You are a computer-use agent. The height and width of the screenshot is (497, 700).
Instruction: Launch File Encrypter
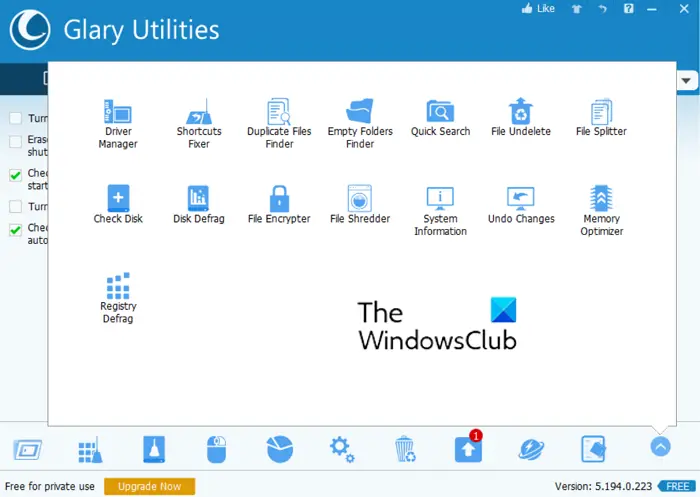coord(279,205)
